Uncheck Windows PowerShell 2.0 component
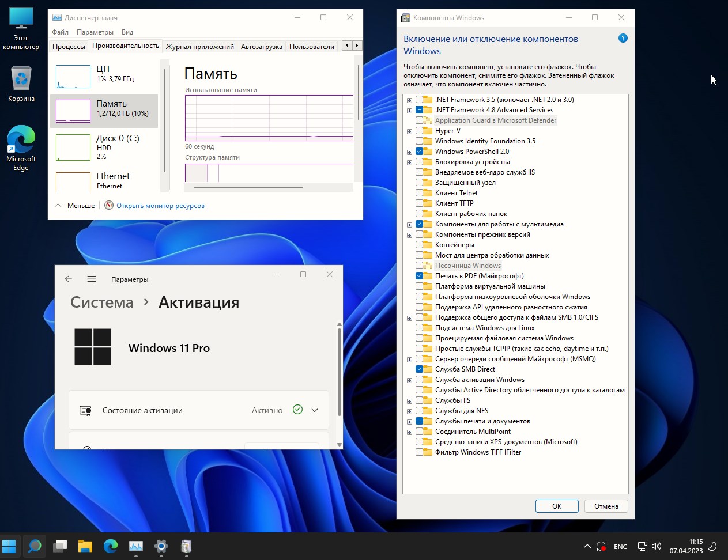 419,152
